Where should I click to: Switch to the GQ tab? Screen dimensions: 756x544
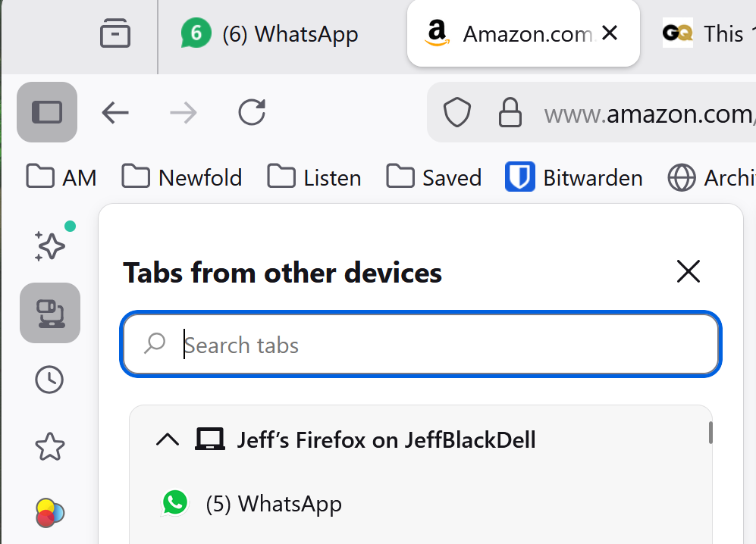pyautogui.click(x=705, y=34)
